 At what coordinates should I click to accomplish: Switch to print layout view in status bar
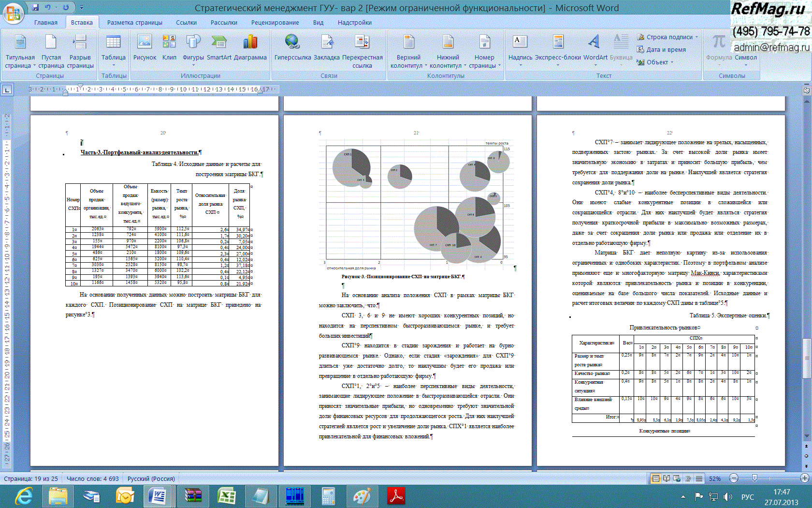pyautogui.click(x=655, y=478)
